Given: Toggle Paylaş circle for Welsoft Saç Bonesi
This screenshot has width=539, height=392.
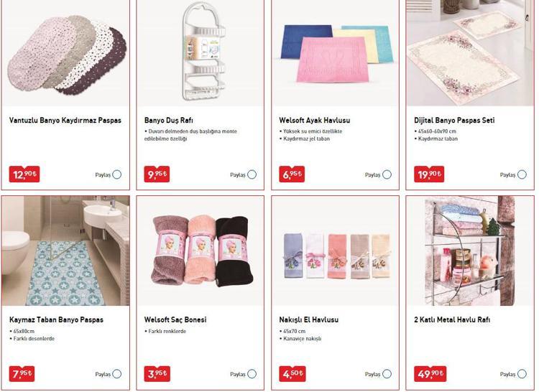Looking at the screenshot, I should tap(252, 374).
